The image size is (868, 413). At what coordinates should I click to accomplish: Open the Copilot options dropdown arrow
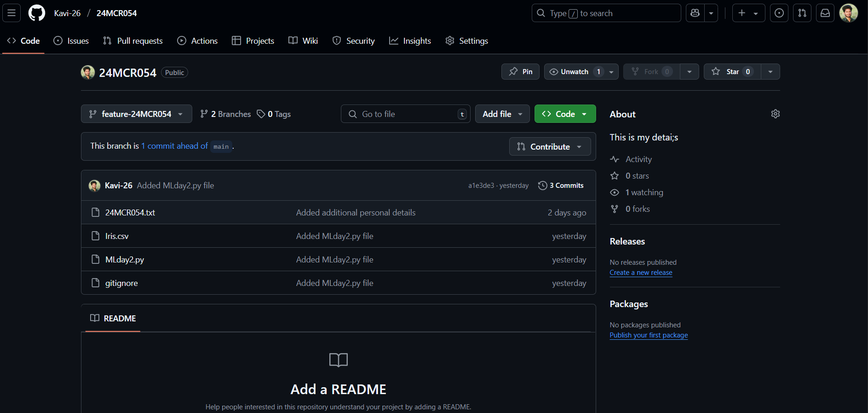click(x=711, y=13)
